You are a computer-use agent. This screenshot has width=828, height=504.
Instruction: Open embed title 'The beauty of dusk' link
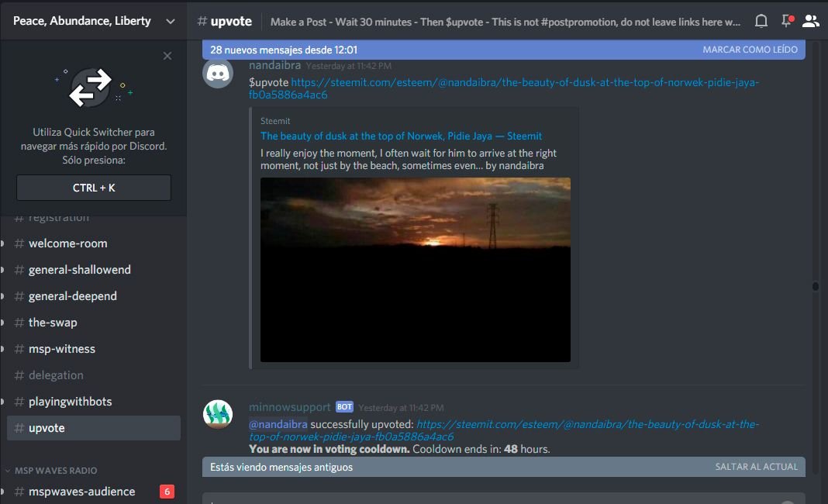click(x=401, y=136)
